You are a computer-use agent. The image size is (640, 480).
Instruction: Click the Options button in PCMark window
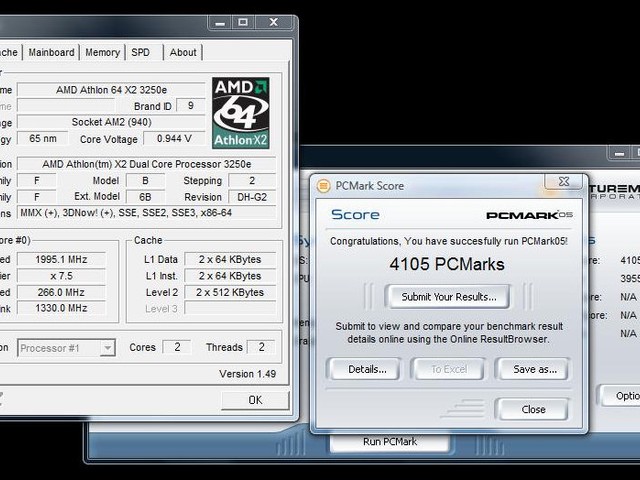click(x=621, y=396)
